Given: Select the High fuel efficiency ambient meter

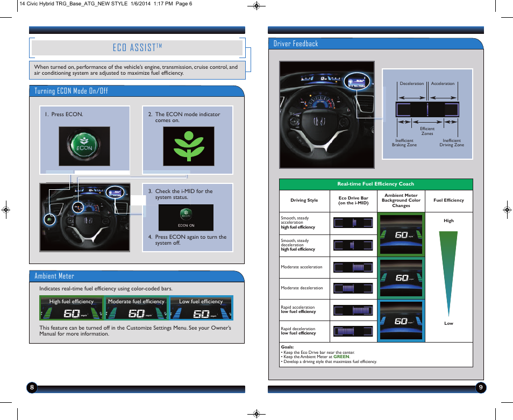Looking at the screenshot, I should pyautogui.click(x=72, y=308).
